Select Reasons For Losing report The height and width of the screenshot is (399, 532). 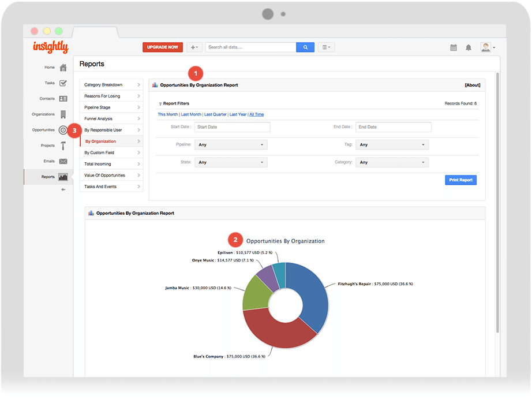[111, 96]
